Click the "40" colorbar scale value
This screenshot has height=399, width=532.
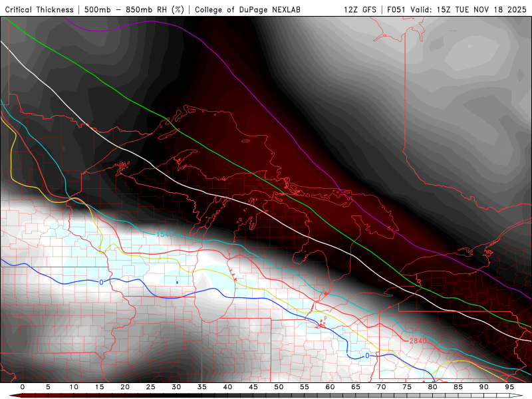pyautogui.click(x=227, y=387)
